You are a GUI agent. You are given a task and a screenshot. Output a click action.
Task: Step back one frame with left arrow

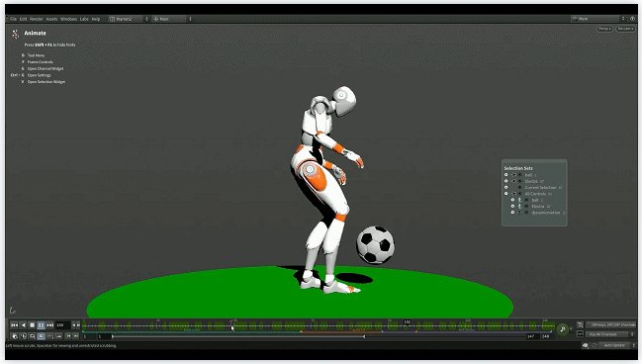74,325
